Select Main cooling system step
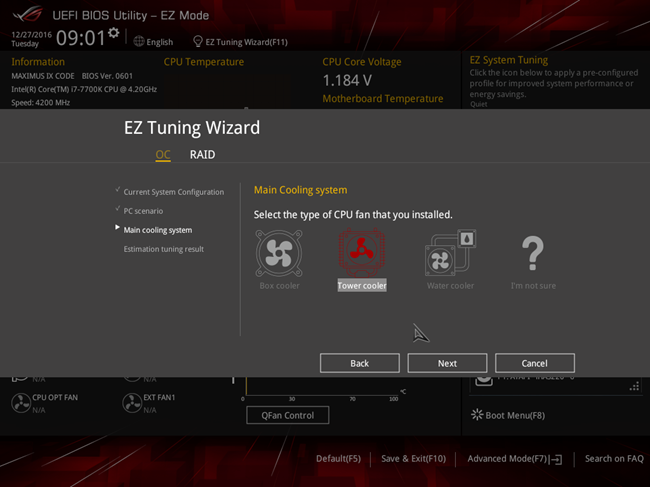The height and width of the screenshot is (487, 650). (x=158, y=230)
